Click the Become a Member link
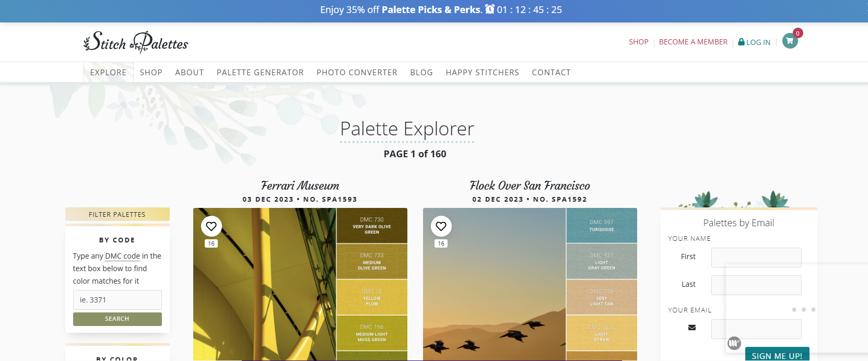The image size is (868, 361). (x=693, y=42)
